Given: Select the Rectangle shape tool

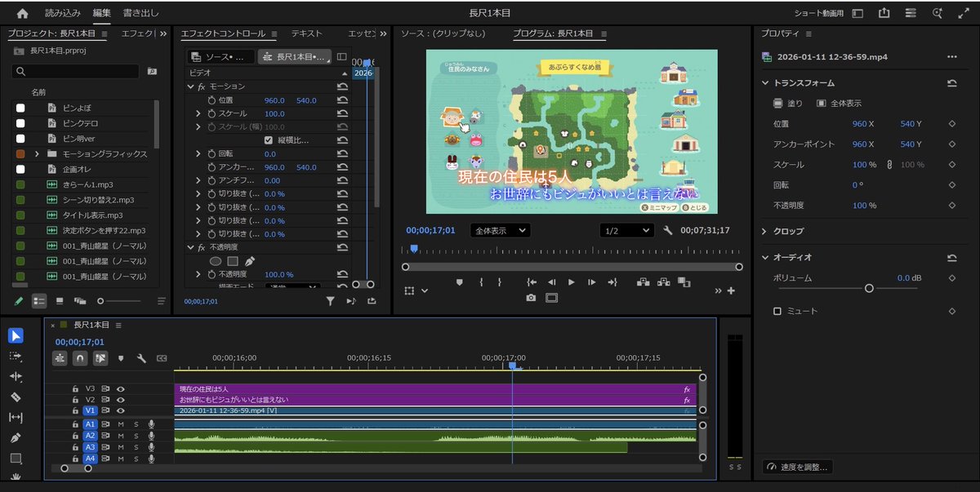Looking at the screenshot, I should [16, 459].
